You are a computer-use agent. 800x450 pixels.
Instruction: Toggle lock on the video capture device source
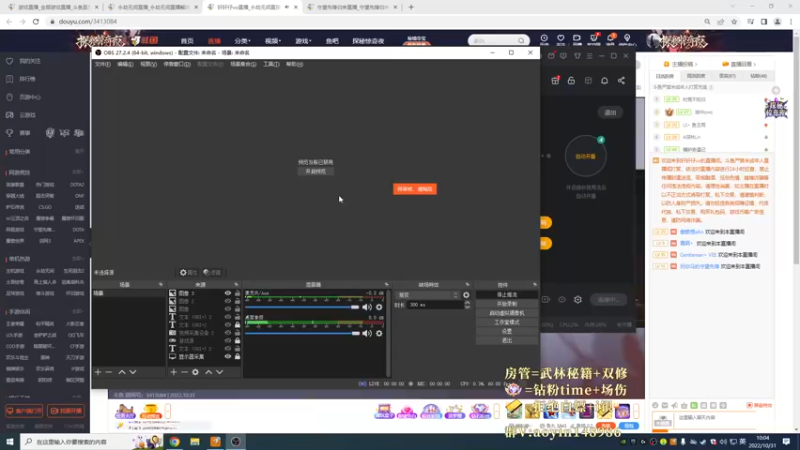237,333
